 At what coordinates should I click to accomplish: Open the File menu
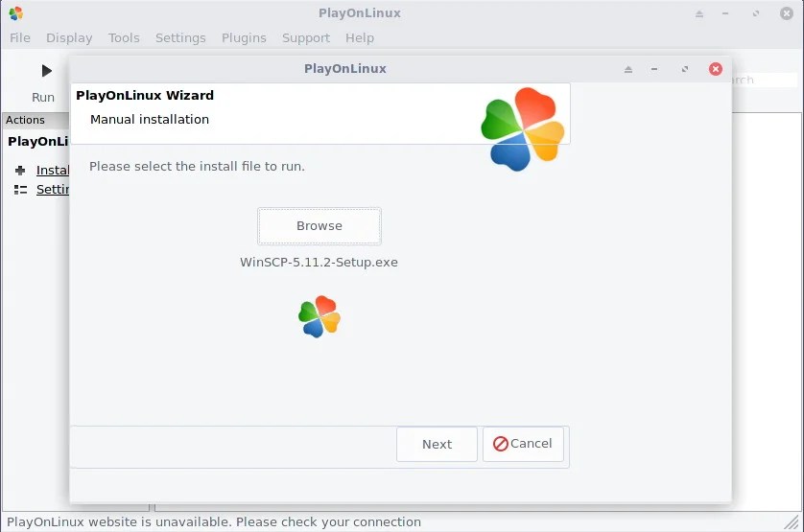(x=20, y=38)
